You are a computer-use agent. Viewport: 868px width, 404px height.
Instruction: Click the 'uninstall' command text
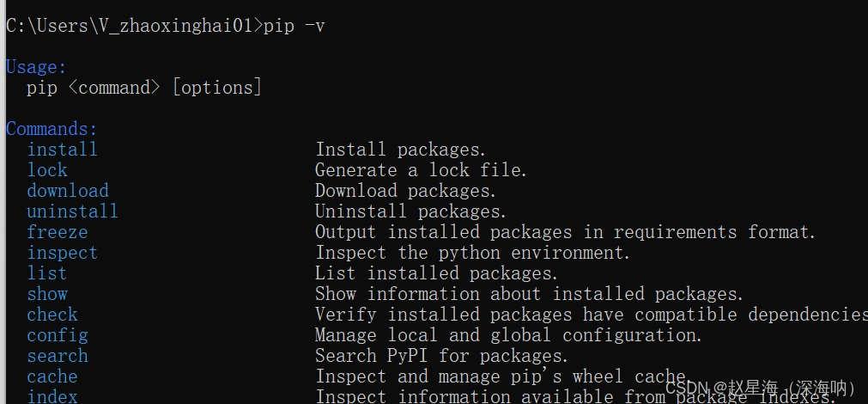pyautogui.click(x=72, y=211)
